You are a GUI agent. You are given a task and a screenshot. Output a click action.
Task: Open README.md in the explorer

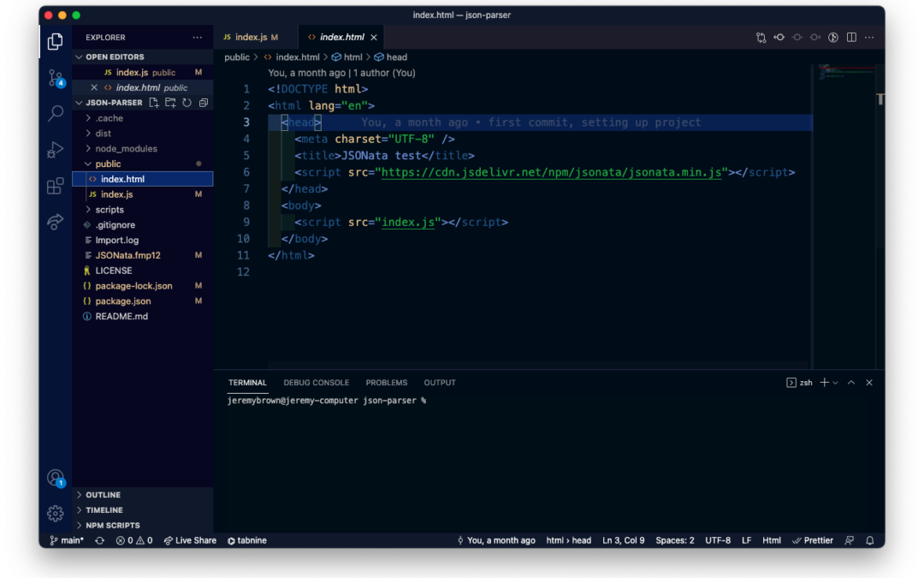pyautogui.click(x=143, y=316)
